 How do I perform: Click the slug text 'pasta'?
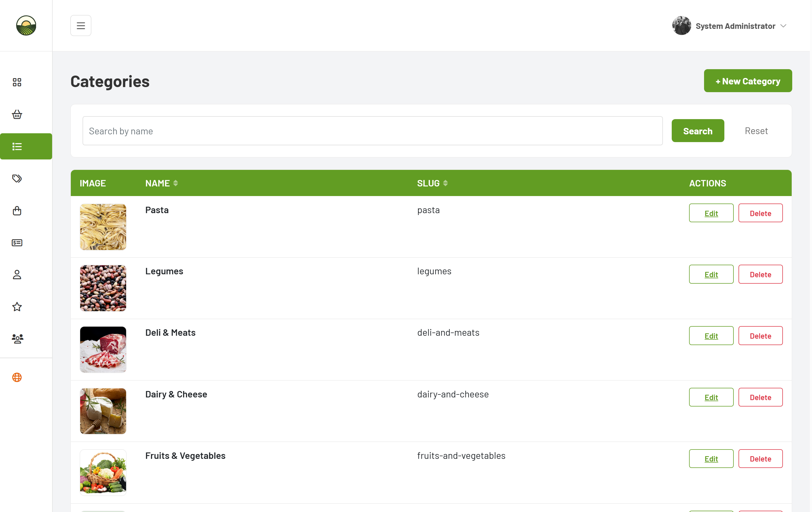coord(428,210)
